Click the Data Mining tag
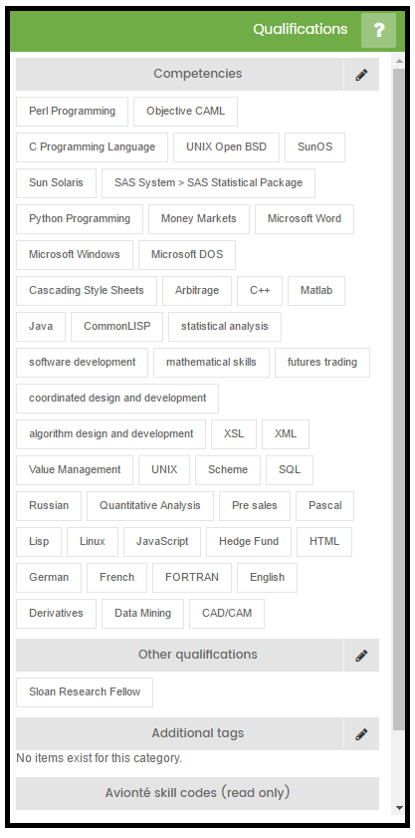Image resolution: width=415 pixels, height=838 pixels. point(143,614)
